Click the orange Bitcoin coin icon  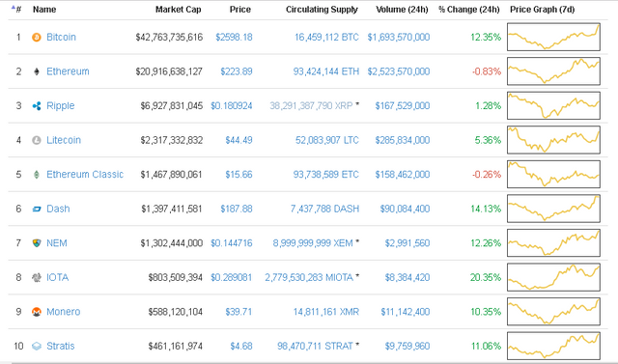37,37
